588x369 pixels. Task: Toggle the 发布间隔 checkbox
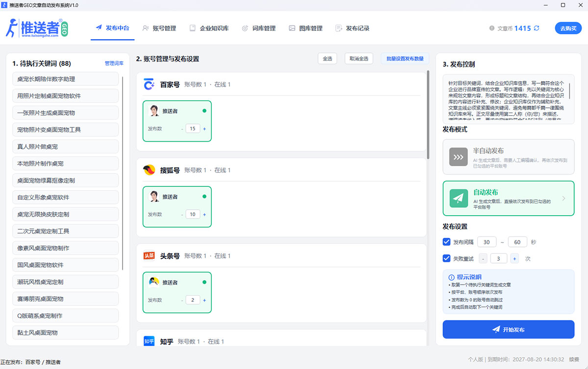(x=446, y=242)
